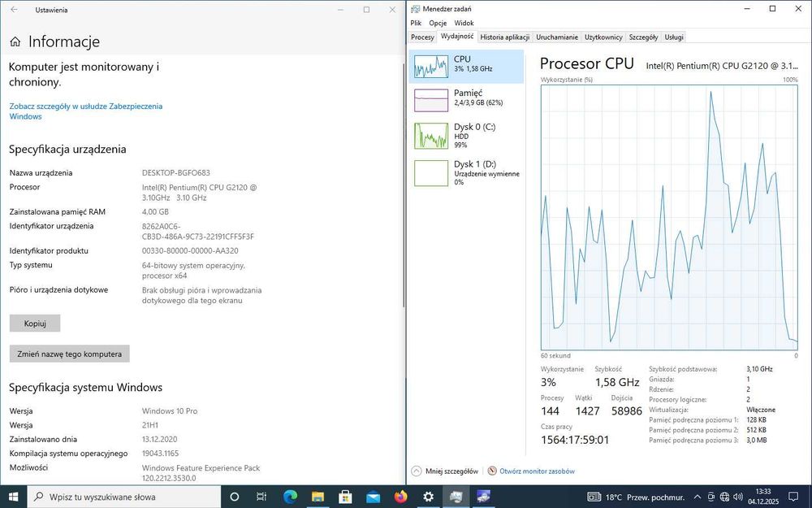Click the Settings gear taskbar icon
Image resolution: width=812 pixels, height=508 pixels.
pos(428,497)
